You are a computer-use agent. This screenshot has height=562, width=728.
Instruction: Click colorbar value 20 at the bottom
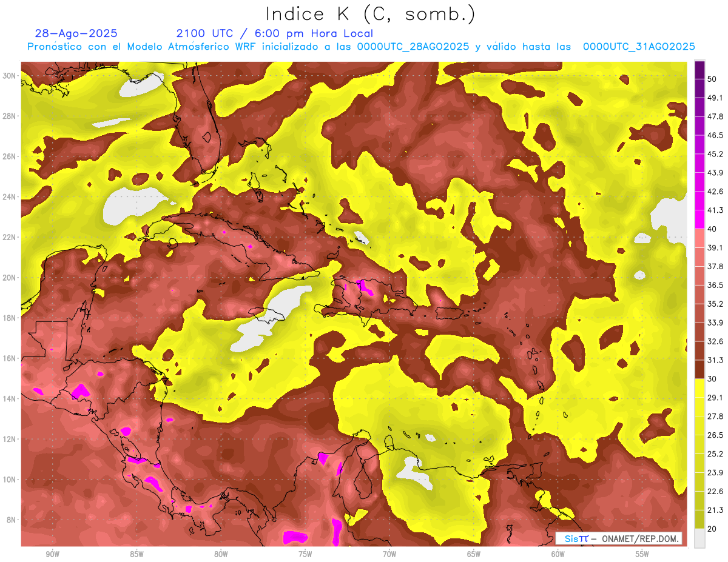[712, 529]
